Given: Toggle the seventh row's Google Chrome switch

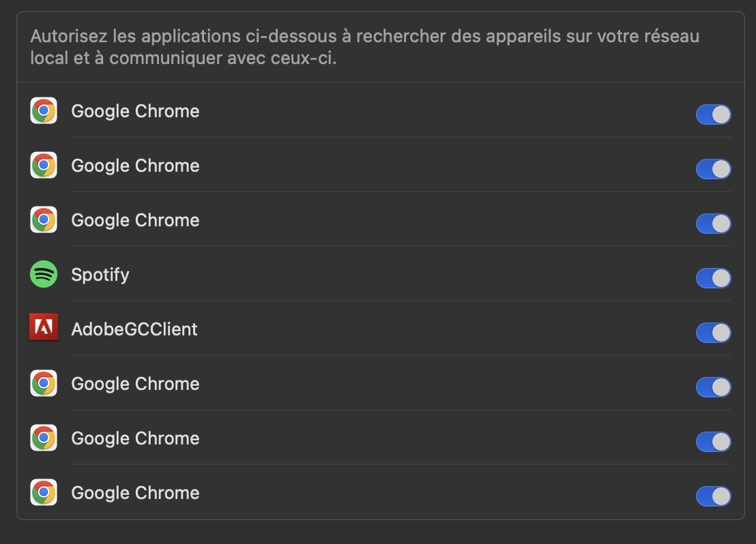Looking at the screenshot, I should click(x=713, y=442).
